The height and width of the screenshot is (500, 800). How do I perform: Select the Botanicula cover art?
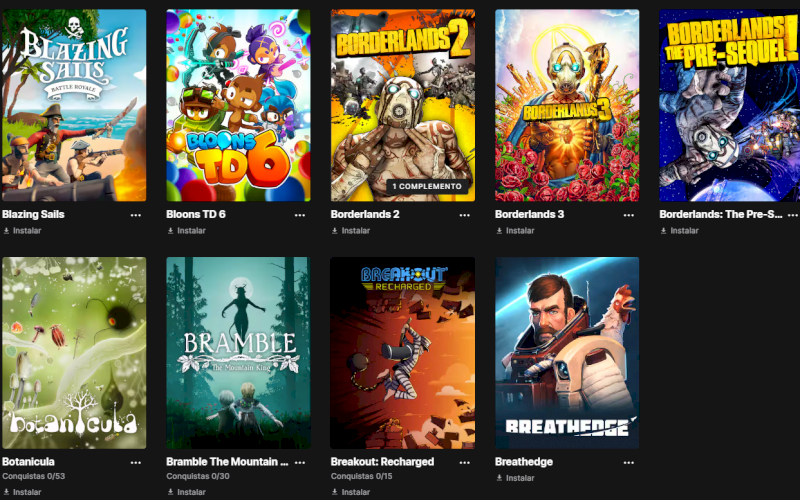pyautogui.click(x=74, y=353)
